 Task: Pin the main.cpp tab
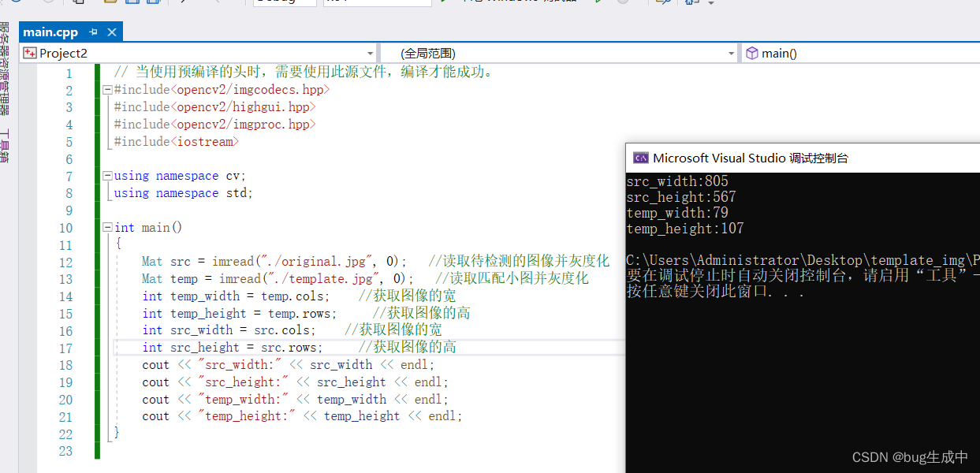pyautogui.click(x=94, y=32)
